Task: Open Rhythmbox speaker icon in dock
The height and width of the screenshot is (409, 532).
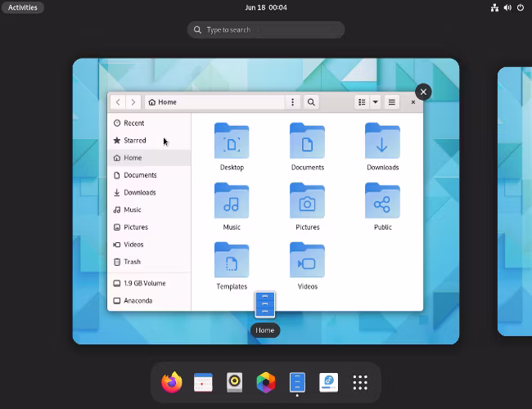Action: 234,382
